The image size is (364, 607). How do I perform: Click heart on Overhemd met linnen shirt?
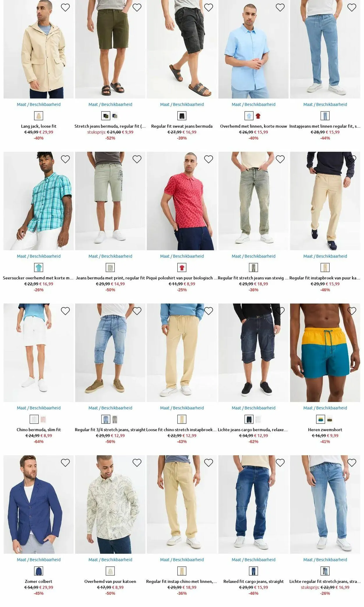280,8
